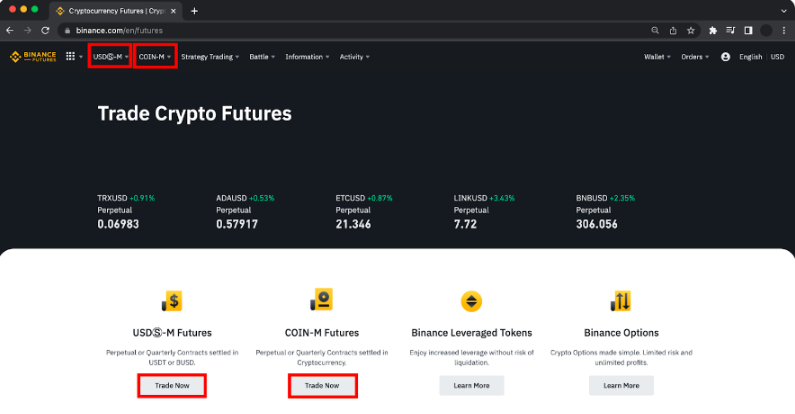Click the Leveraged Tokens round icon

(471, 302)
